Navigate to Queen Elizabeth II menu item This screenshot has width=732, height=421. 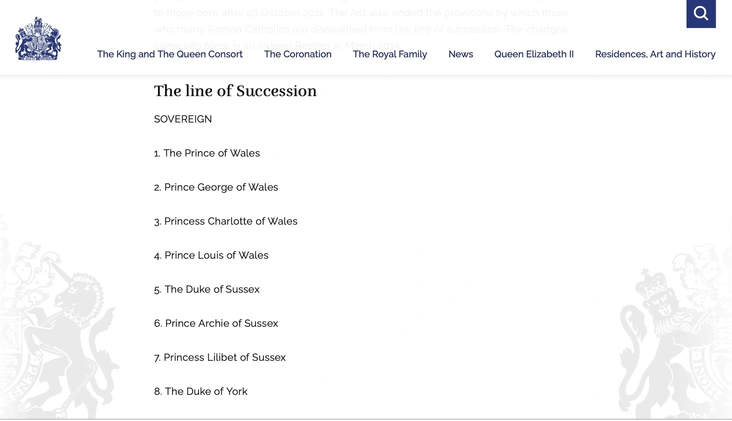click(534, 54)
